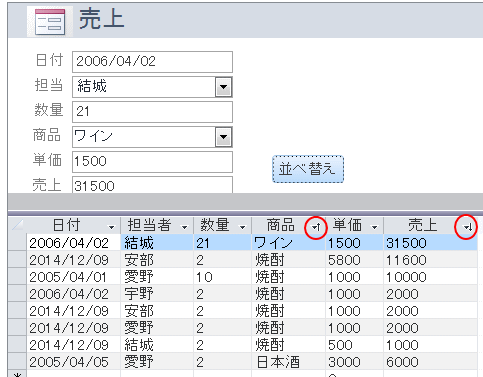Click the select-all corner of the datasheet
483x377 pixels.
tap(17, 225)
